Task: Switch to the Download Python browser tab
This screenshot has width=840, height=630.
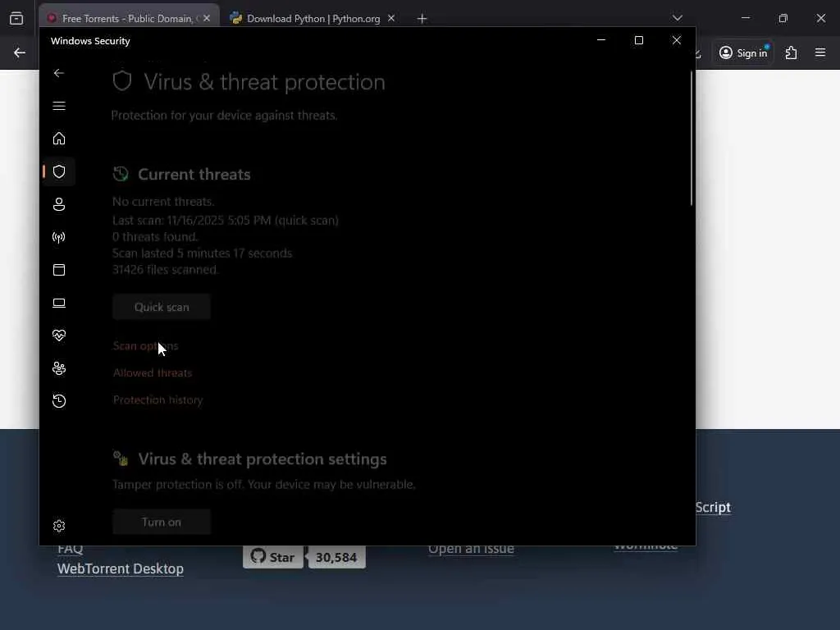Action: (x=313, y=18)
